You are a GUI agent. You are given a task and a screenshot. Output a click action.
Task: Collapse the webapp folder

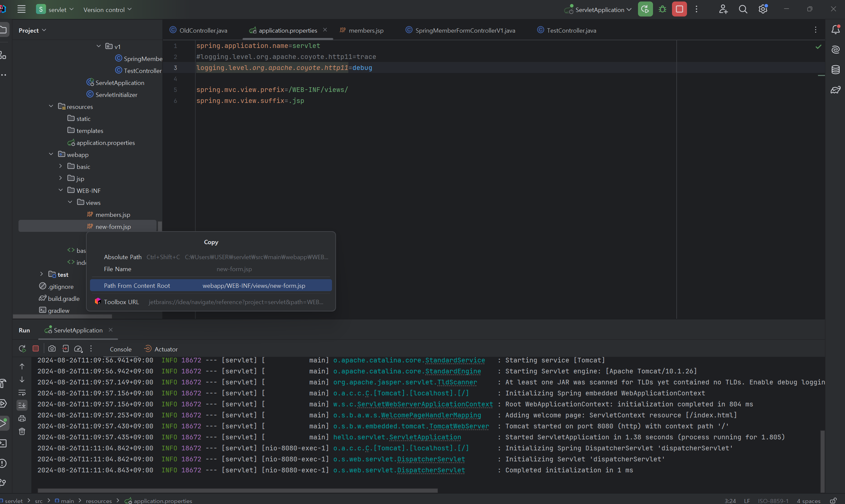tap(51, 154)
